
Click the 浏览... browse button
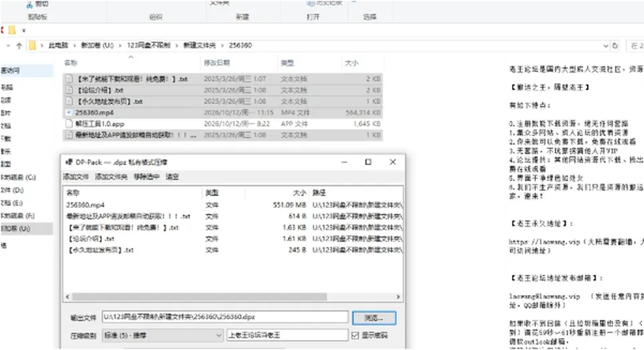click(374, 318)
